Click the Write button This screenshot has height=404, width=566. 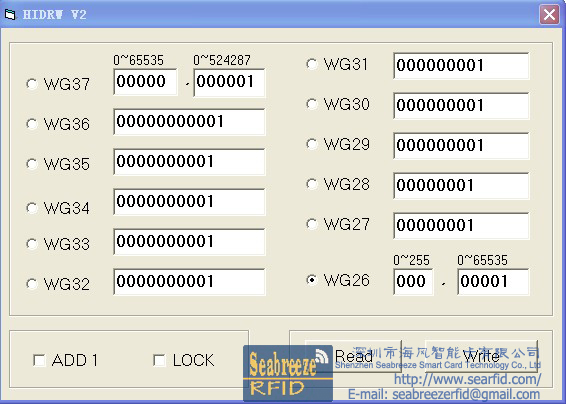pyautogui.click(x=482, y=356)
